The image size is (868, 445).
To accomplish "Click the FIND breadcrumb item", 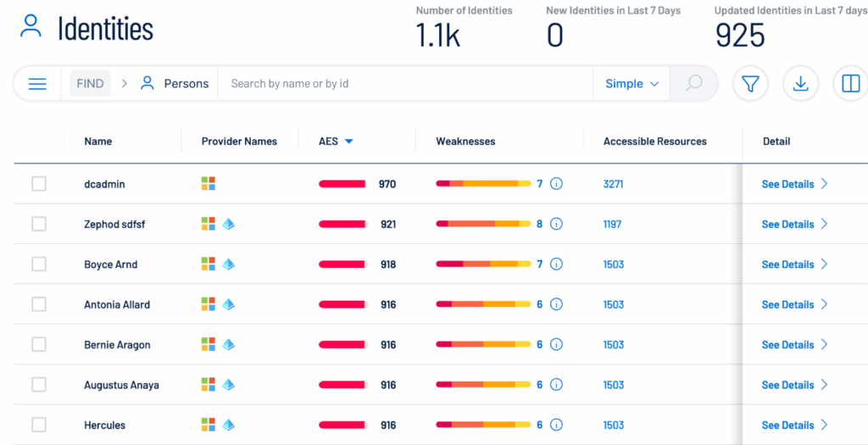I will [x=90, y=84].
